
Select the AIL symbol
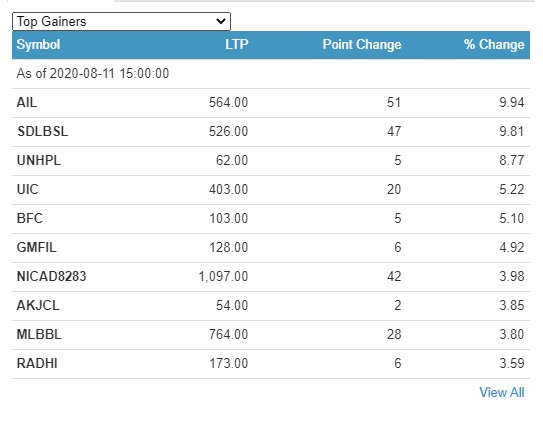(x=27, y=103)
